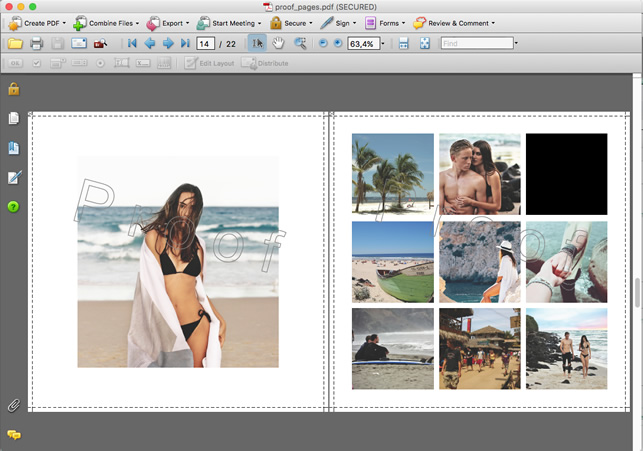Select the radio button form tool

[x=100, y=63]
